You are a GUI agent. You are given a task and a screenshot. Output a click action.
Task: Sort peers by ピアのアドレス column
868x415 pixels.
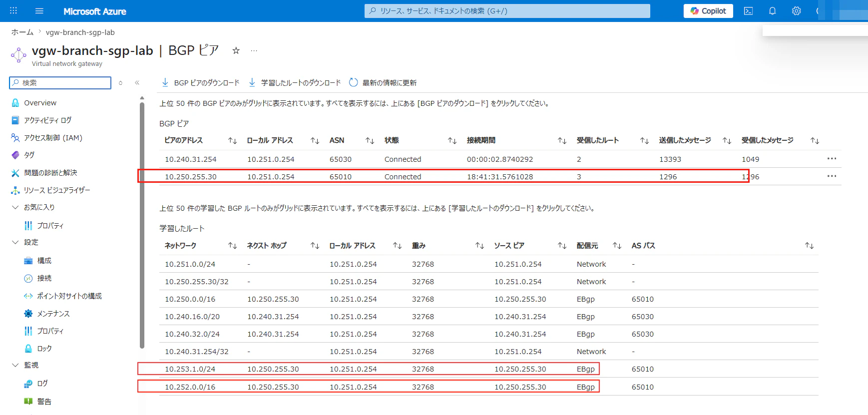tap(232, 141)
